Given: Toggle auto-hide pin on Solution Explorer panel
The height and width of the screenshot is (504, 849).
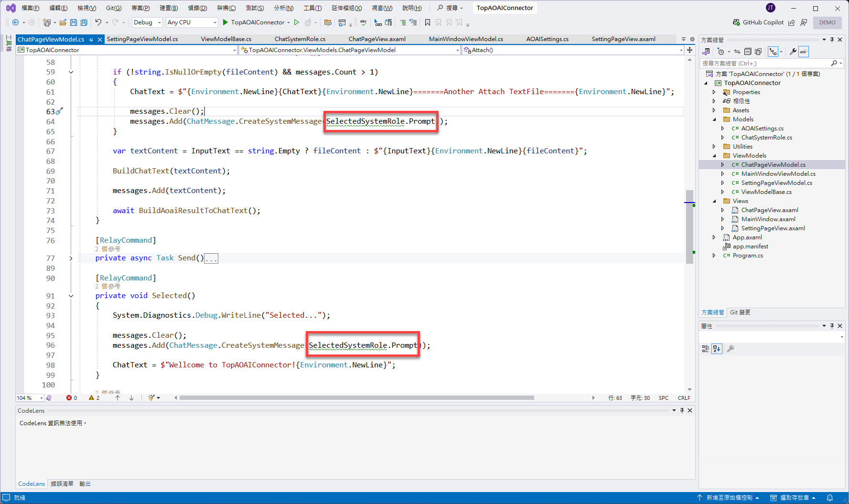Looking at the screenshot, I should (x=832, y=40).
